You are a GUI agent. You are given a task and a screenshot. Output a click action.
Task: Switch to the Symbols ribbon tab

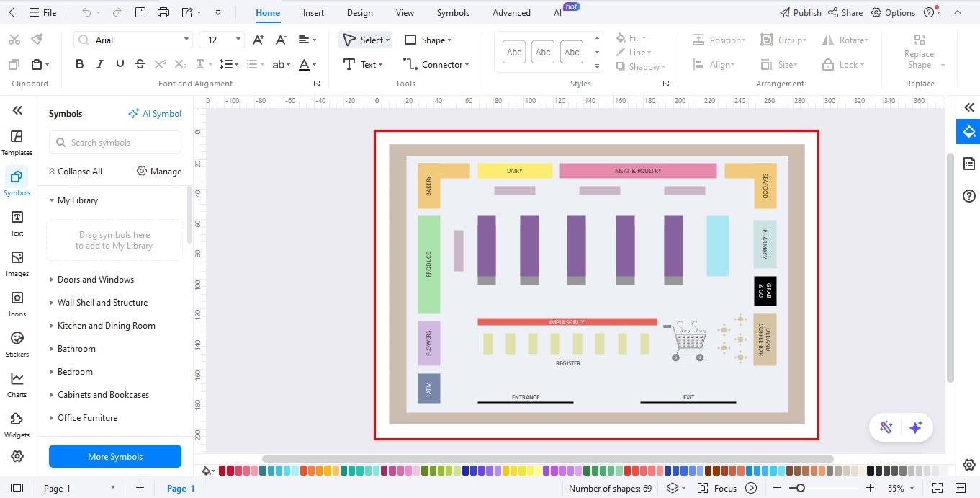point(453,12)
